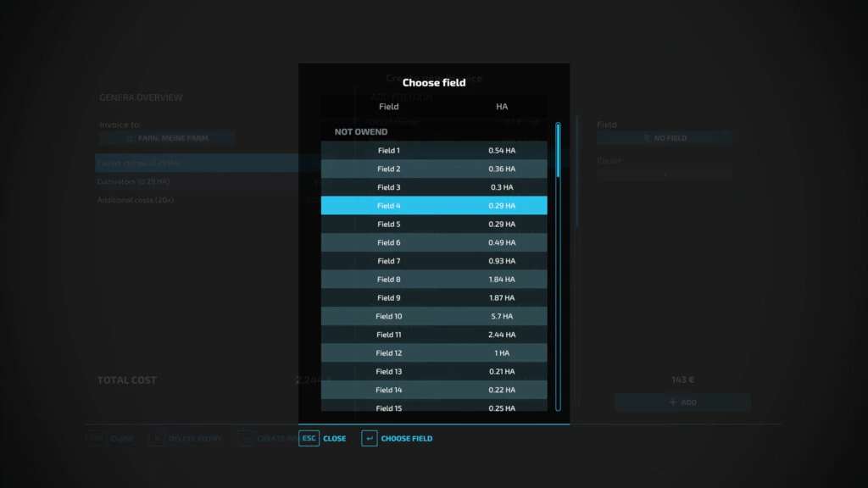Pick Field 11 with 2.44 HA

coord(434,335)
